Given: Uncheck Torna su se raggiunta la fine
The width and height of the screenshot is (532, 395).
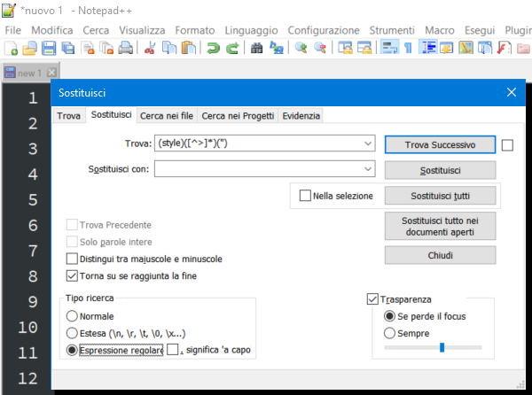Looking at the screenshot, I should [72, 275].
